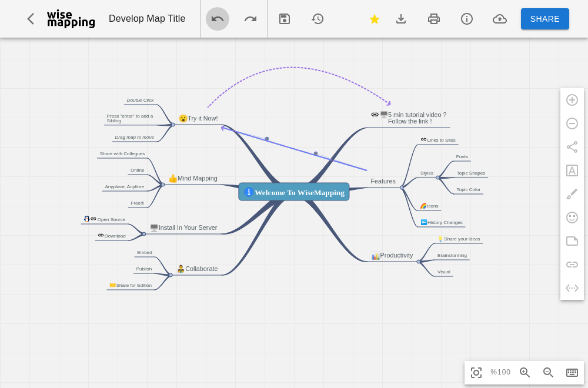Select the Double Click subtopic
Viewport: 588px width, 388px height.
tap(141, 100)
